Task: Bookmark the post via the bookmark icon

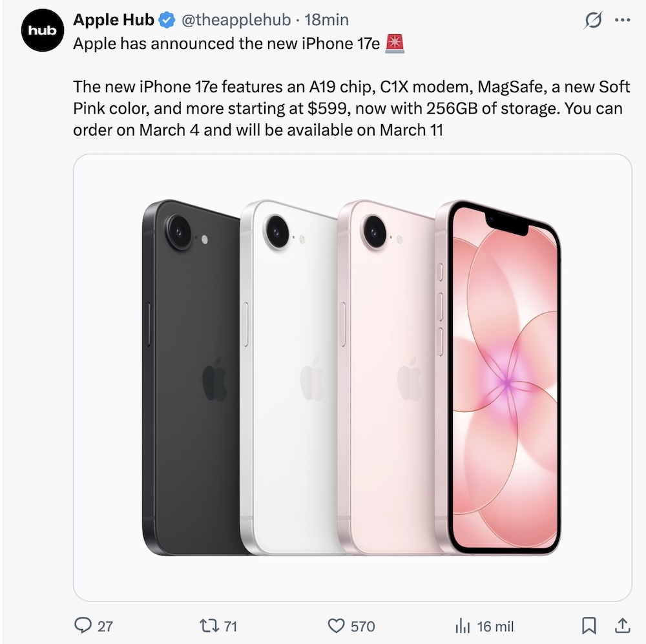Action: 589,627
